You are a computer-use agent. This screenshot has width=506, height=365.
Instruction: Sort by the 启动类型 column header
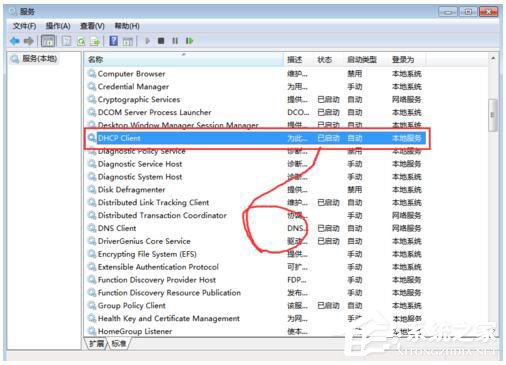(366, 60)
